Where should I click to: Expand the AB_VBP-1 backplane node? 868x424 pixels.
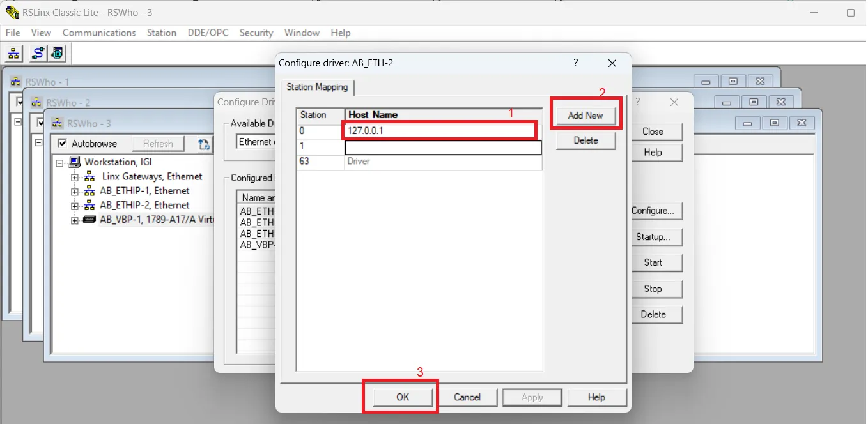pos(75,220)
